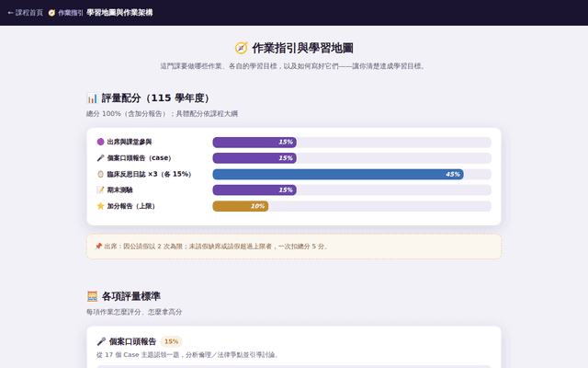Click the memo icon for 期末測驗
This screenshot has width=588, height=368.
100,190
